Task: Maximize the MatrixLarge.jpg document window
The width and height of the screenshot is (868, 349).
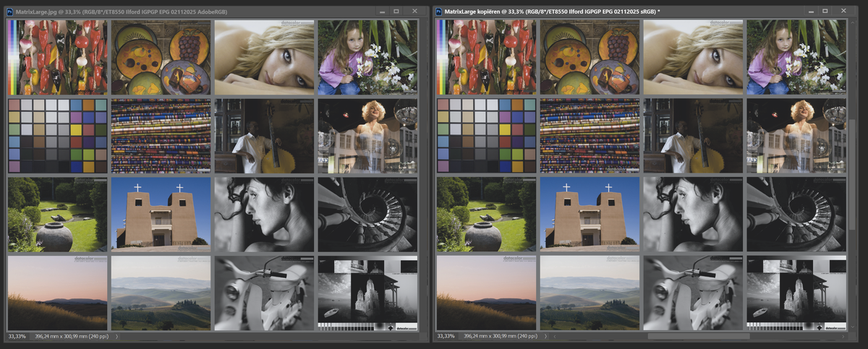Action: (x=396, y=12)
